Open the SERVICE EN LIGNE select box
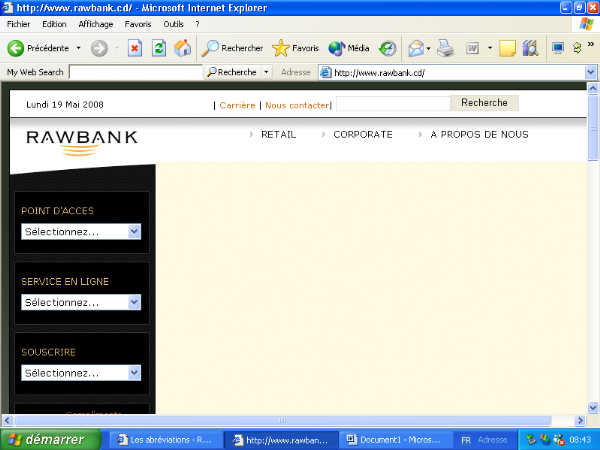Screen dimensions: 600x450 click(x=81, y=302)
